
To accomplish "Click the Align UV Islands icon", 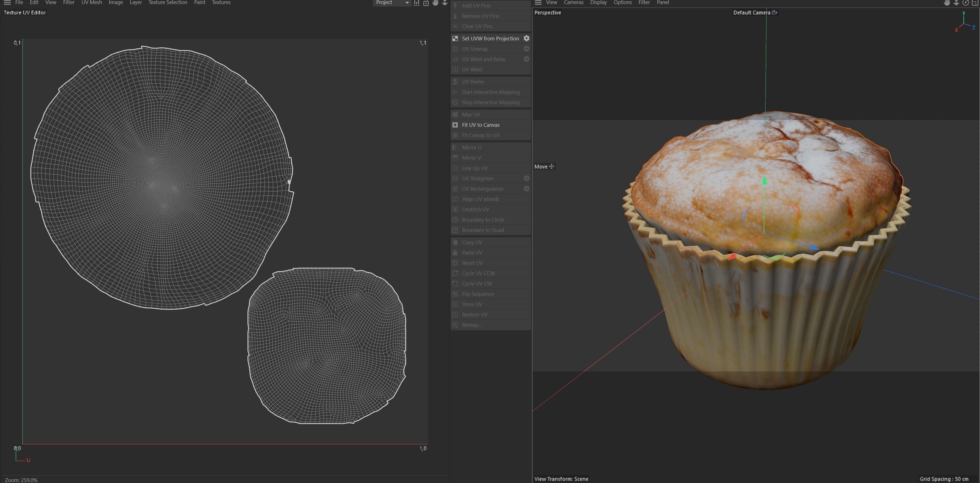I will 455,199.
